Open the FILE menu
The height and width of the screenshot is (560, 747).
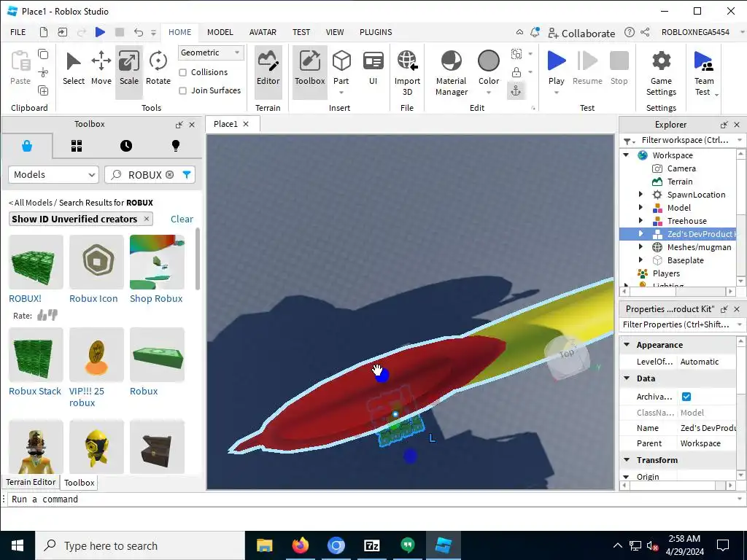[18, 32]
